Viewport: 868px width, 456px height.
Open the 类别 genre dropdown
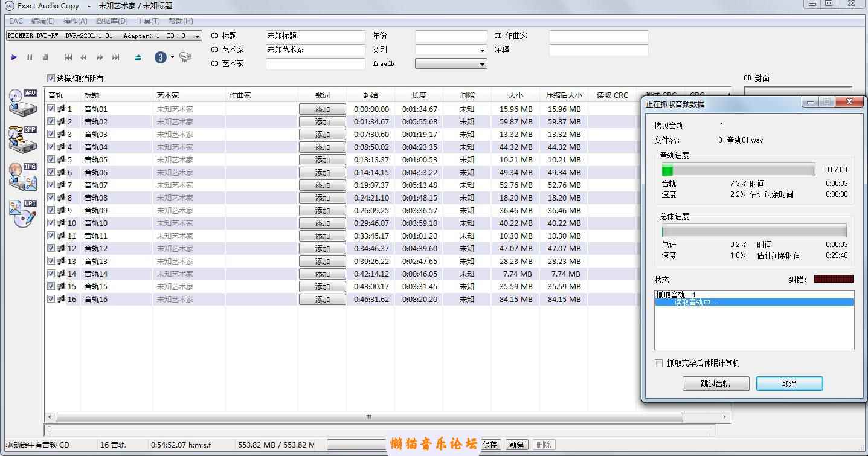[x=481, y=50]
